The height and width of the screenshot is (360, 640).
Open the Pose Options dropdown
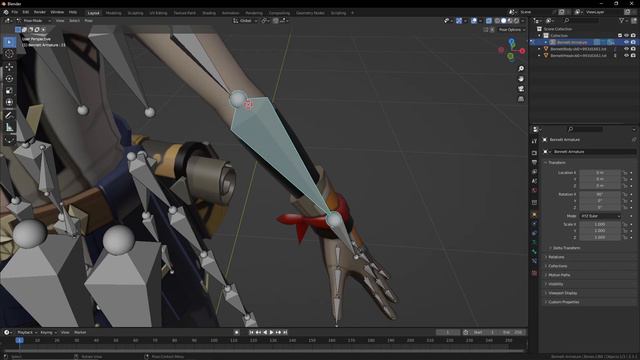[511, 30]
